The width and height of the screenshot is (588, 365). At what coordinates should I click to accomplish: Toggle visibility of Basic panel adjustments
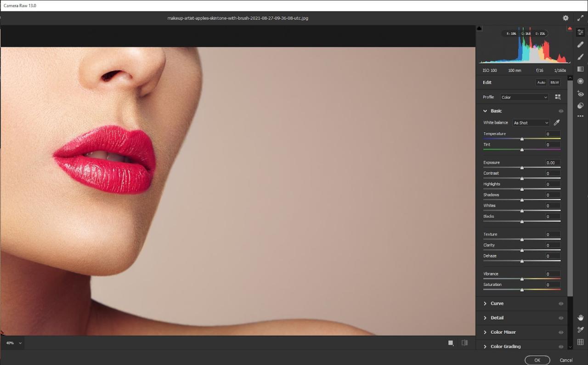[x=561, y=111]
